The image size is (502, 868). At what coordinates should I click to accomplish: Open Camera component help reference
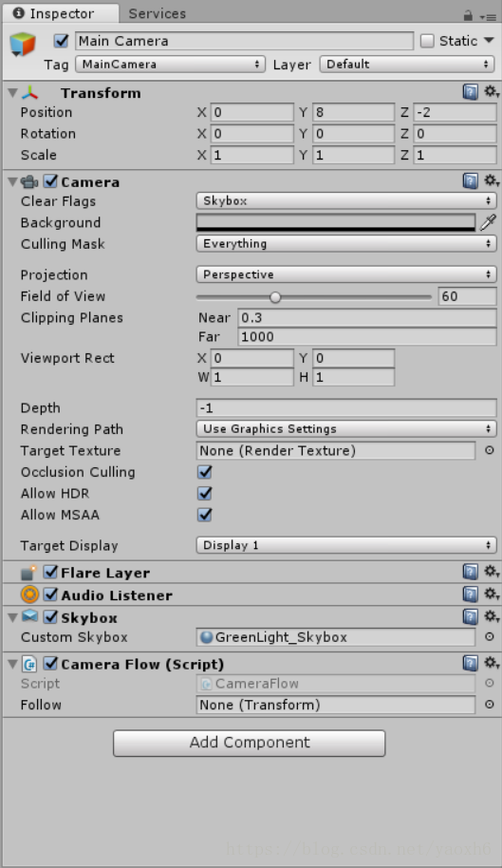tap(470, 181)
